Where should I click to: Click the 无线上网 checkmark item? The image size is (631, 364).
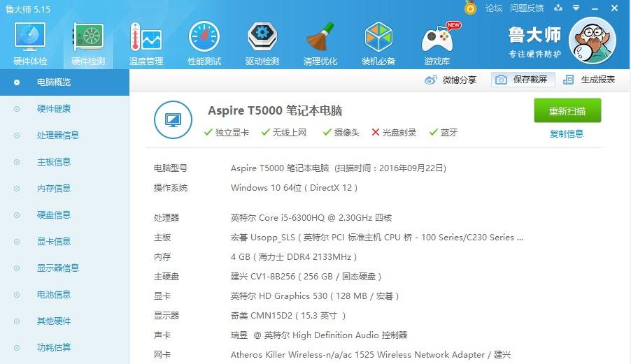pyautogui.click(x=284, y=133)
